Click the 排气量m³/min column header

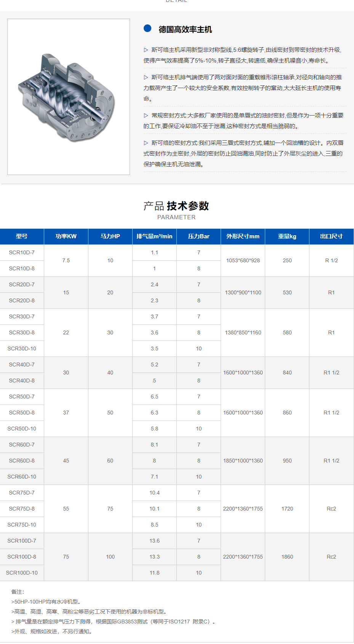154,236
